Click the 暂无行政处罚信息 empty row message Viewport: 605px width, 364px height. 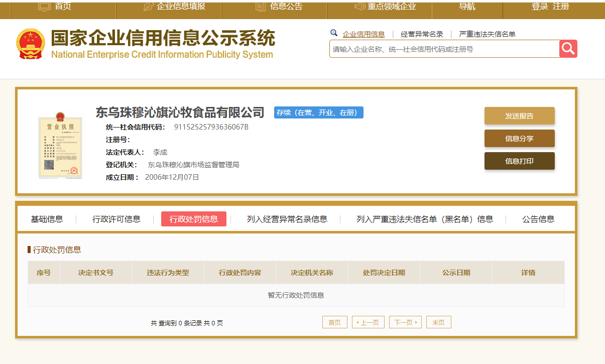pos(296,295)
